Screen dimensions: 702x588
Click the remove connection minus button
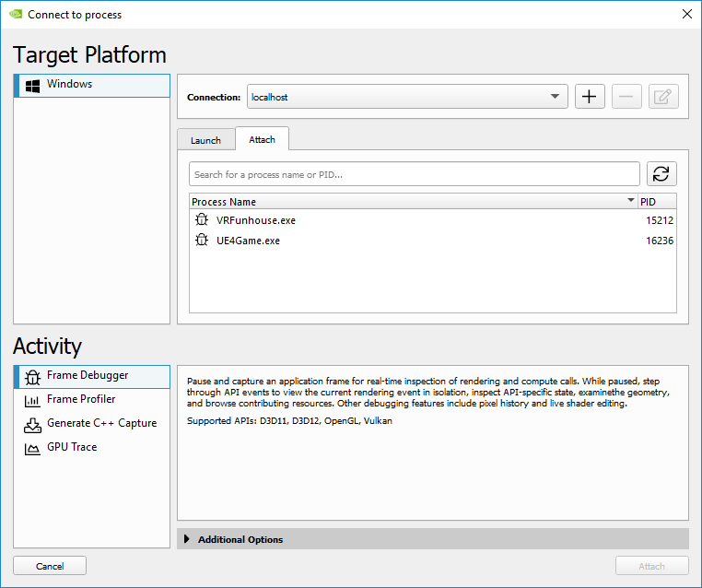(x=626, y=97)
